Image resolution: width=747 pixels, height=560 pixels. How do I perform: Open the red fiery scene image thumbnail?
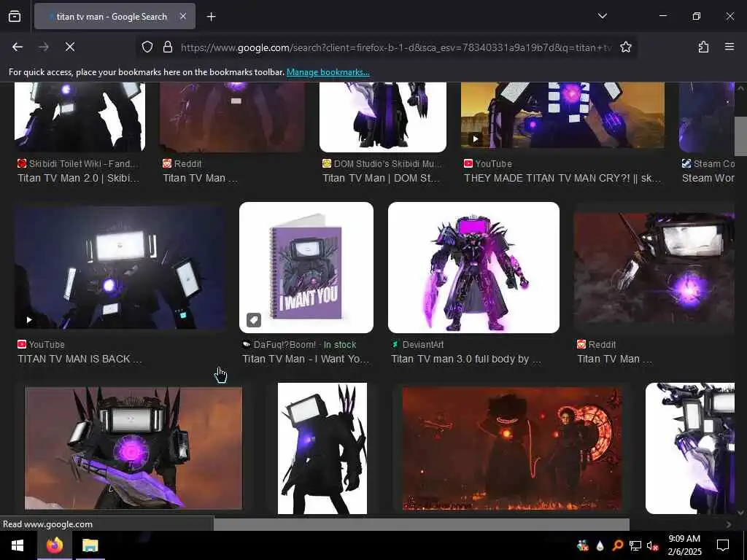point(511,448)
